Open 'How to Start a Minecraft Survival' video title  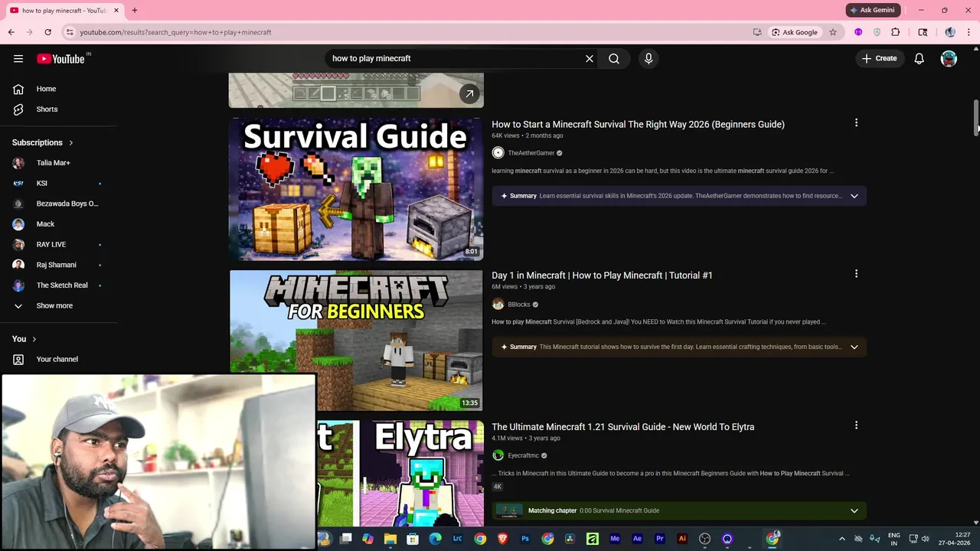pos(638,124)
